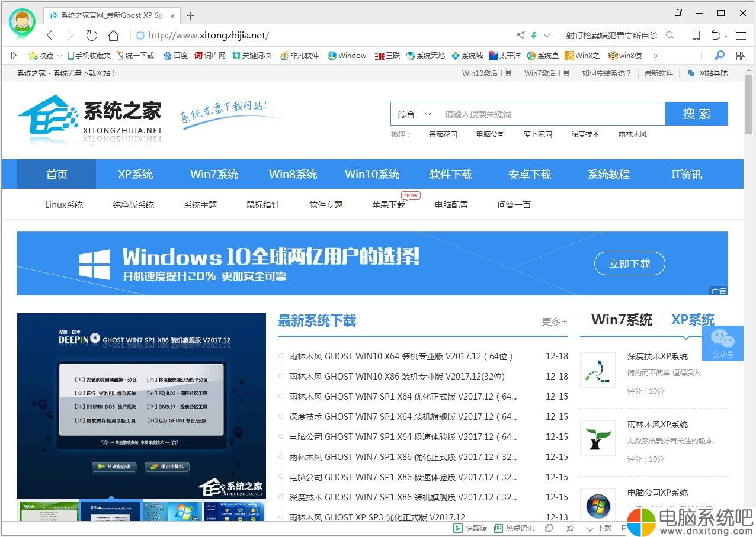The height and width of the screenshot is (537, 756).
Task: Open the Win10系统 navigation tab
Action: (372, 174)
